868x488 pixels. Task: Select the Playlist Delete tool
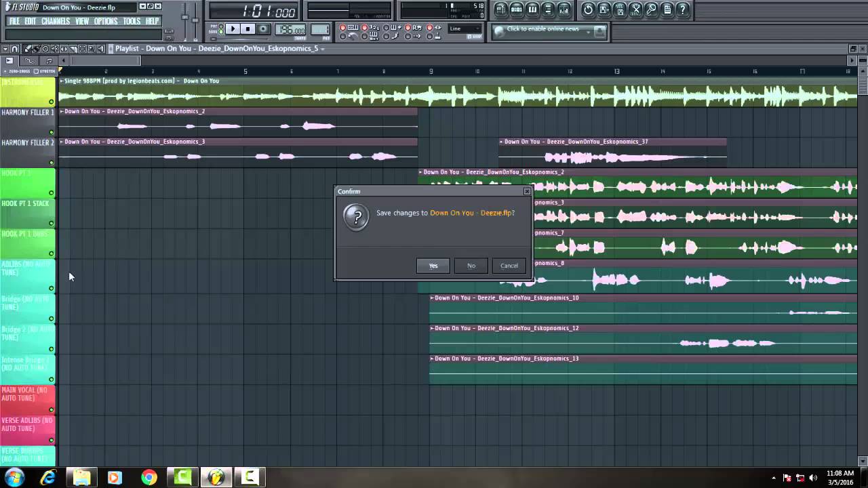coord(45,49)
